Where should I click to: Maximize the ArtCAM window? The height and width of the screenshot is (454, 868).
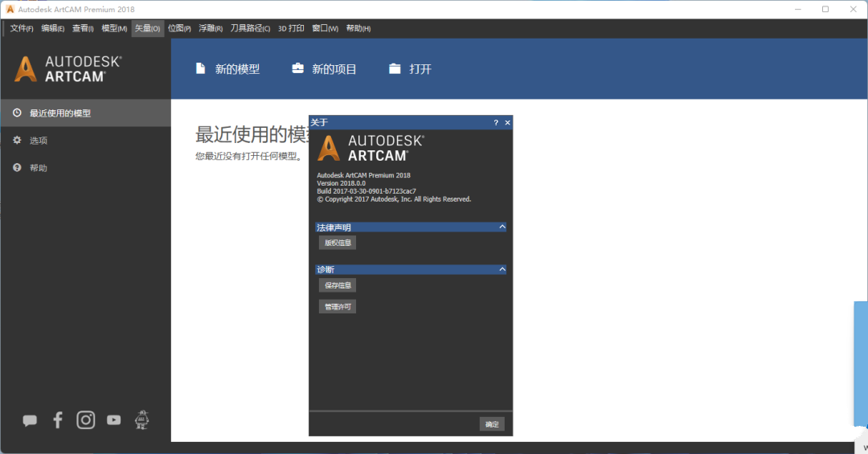click(825, 10)
